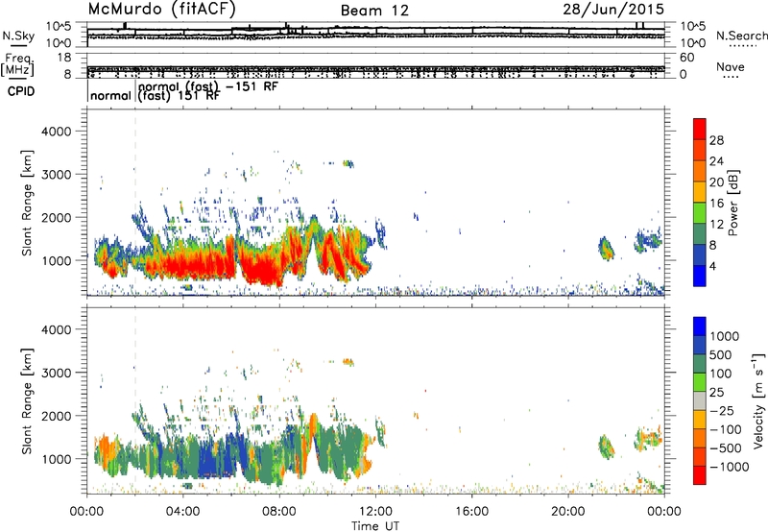Select the 'N.Sky' legend label
The width and height of the screenshot is (768, 532).
tap(18, 36)
